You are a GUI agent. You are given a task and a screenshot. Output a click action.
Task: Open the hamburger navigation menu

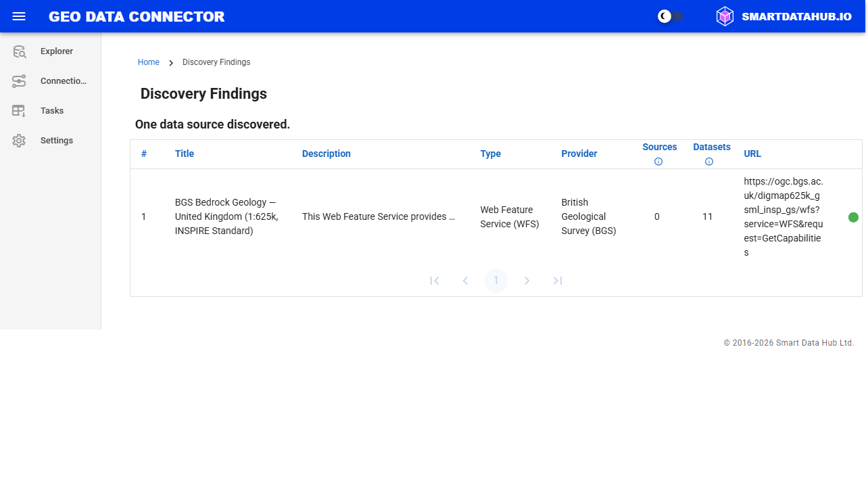click(x=19, y=16)
